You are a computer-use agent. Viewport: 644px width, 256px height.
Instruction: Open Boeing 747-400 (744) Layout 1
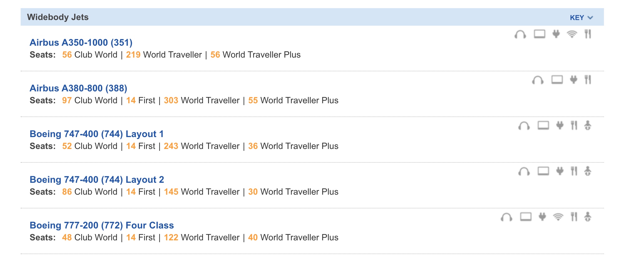tap(97, 134)
